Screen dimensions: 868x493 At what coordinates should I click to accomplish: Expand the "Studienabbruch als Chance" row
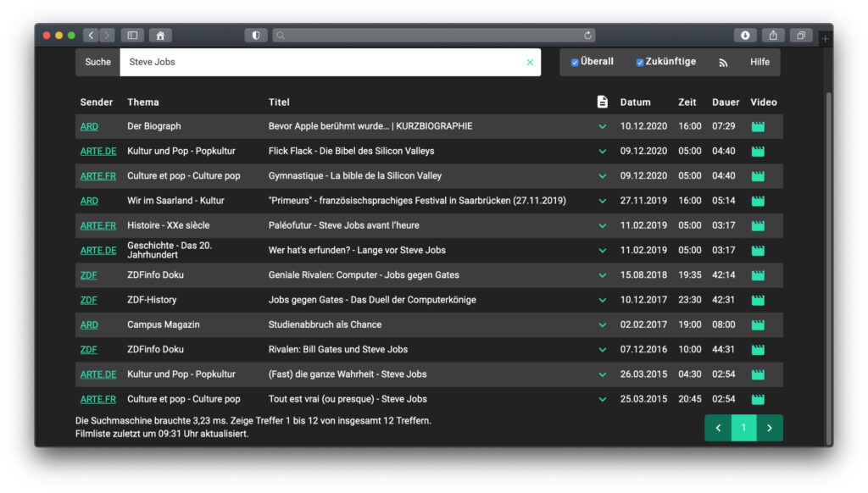602,324
